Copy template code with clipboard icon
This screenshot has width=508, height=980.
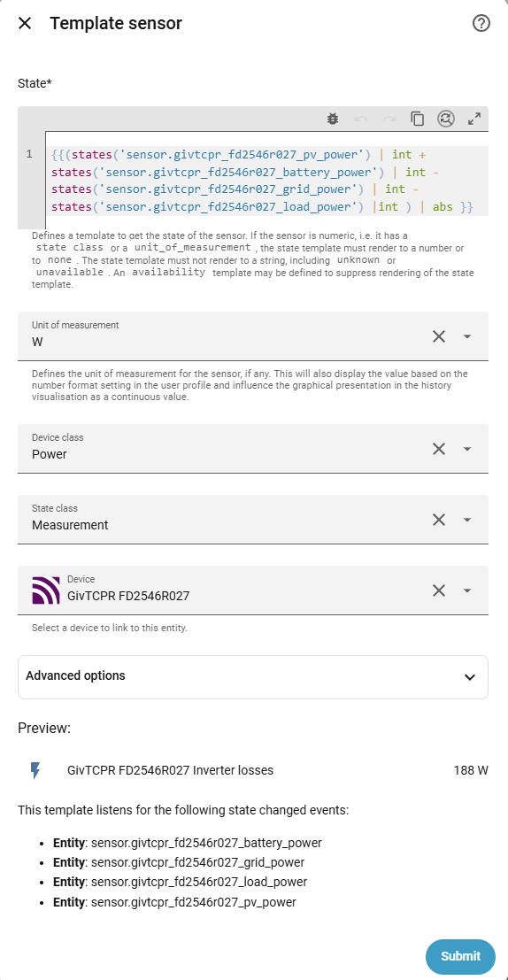click(418, 119)
